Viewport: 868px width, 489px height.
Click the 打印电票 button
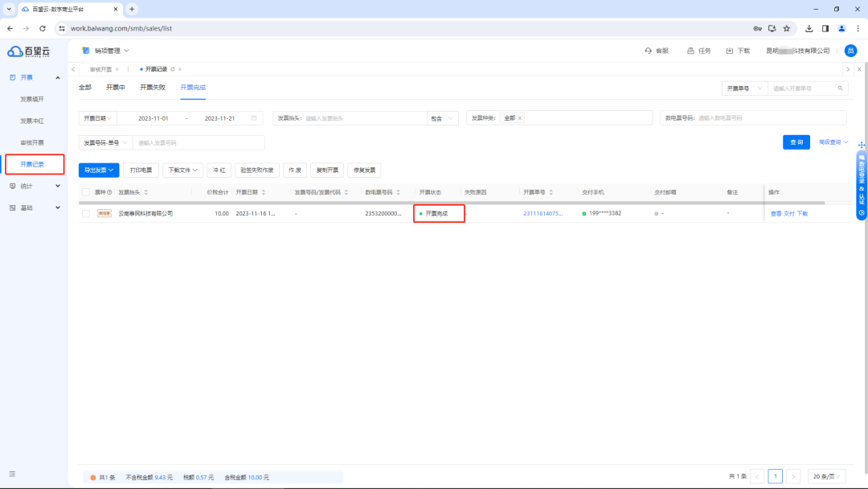(141, 170)
